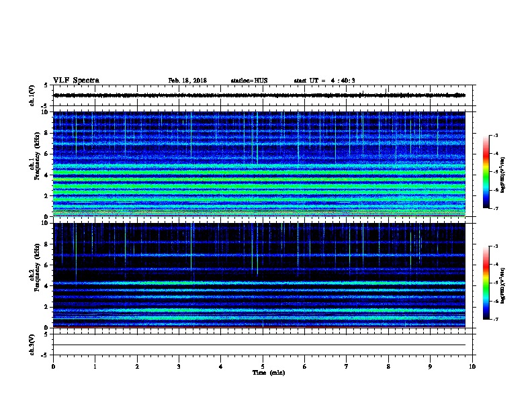The height and width of the screenshot is (411, 532).
Task: Click the ch.1 colorbar log(PSD) label
Action: [x=502, y=175]
